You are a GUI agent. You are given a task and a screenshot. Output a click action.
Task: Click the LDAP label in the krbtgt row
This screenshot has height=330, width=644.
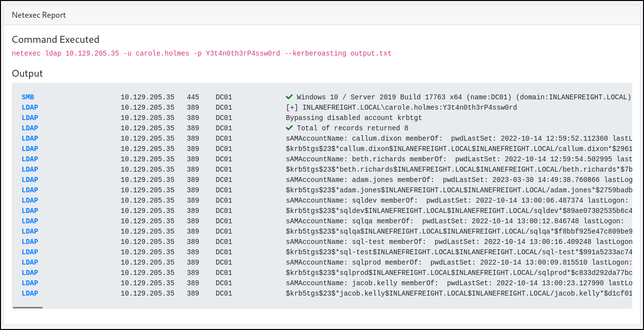[x=30, y=118]
